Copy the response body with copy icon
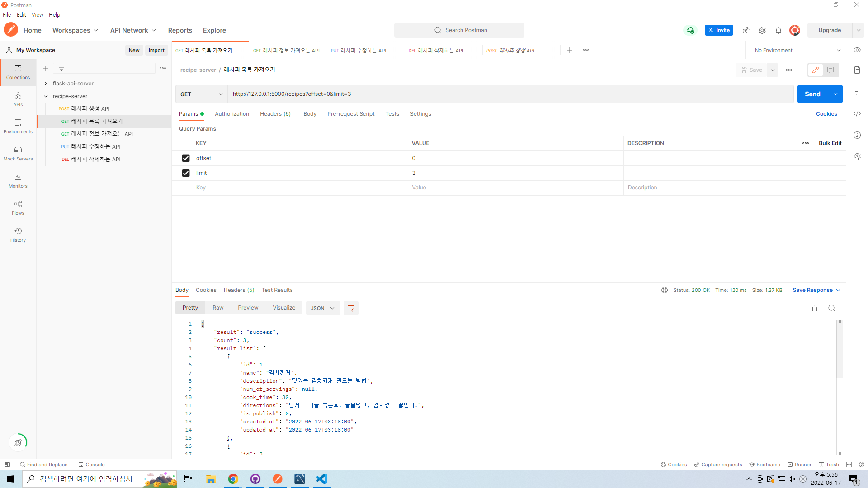 [813, 308]
